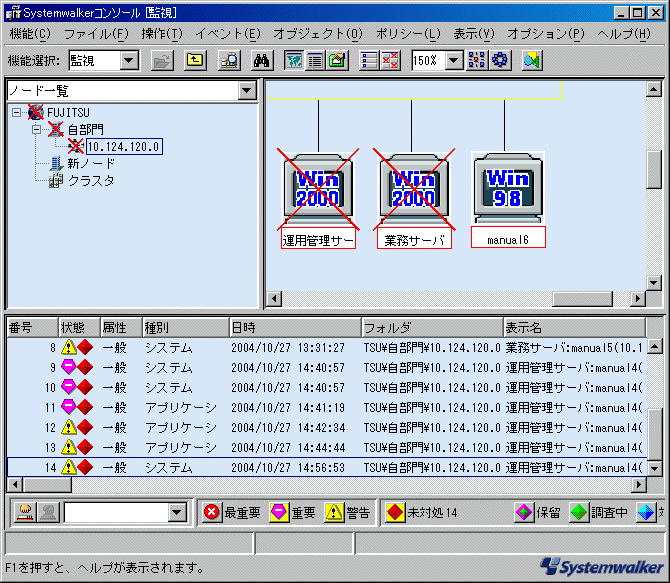Sort events by フォルダ column header

pos(432,327)
